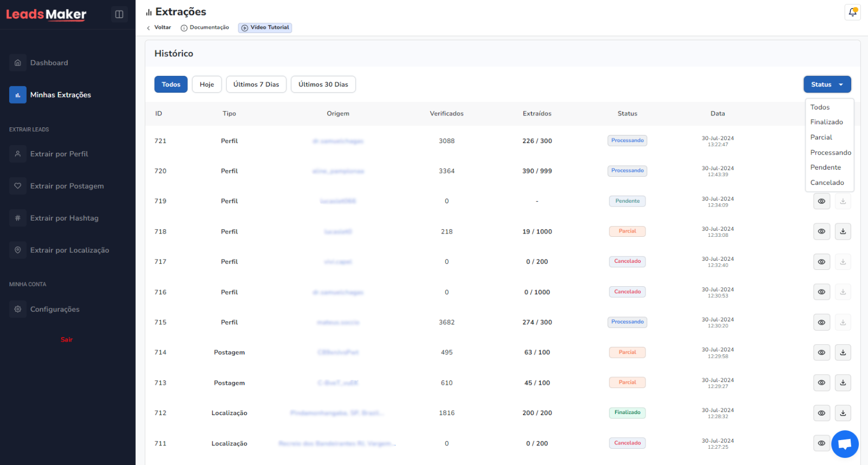Click verified count 3682
The height and width of the screenshot is (465, 868).
pyautogui.click(x=446, y=322)
